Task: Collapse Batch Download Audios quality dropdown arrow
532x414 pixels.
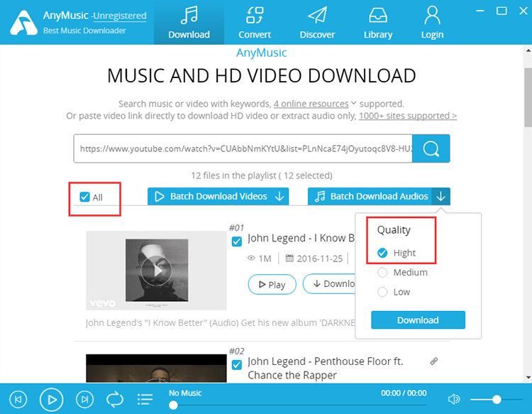Action: (440, 196)
